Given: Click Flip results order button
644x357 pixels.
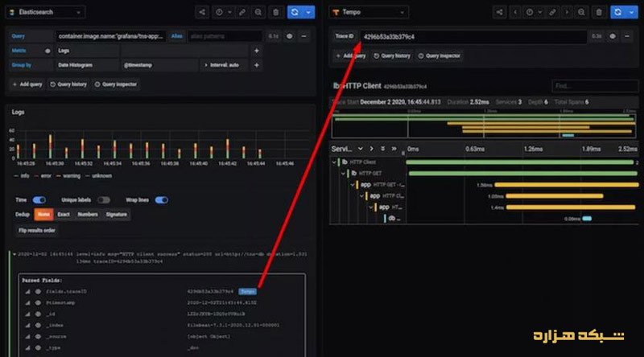Looking at the screenshot, I should click(37, 231).
